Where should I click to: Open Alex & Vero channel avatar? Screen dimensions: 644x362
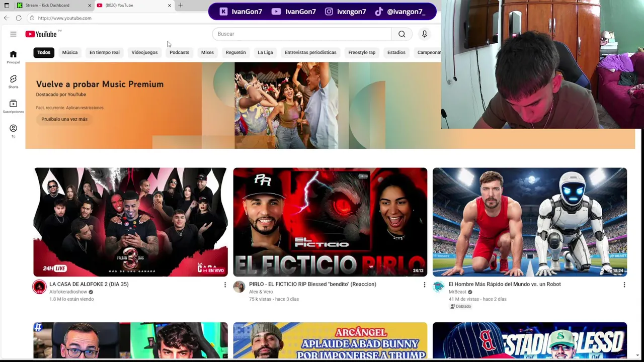[239, 287]
